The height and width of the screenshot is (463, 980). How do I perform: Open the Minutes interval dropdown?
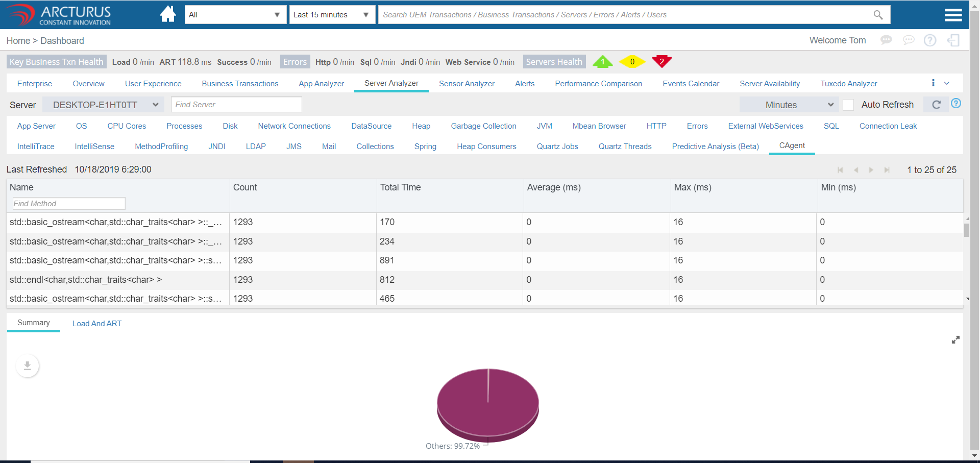point(788,105)
